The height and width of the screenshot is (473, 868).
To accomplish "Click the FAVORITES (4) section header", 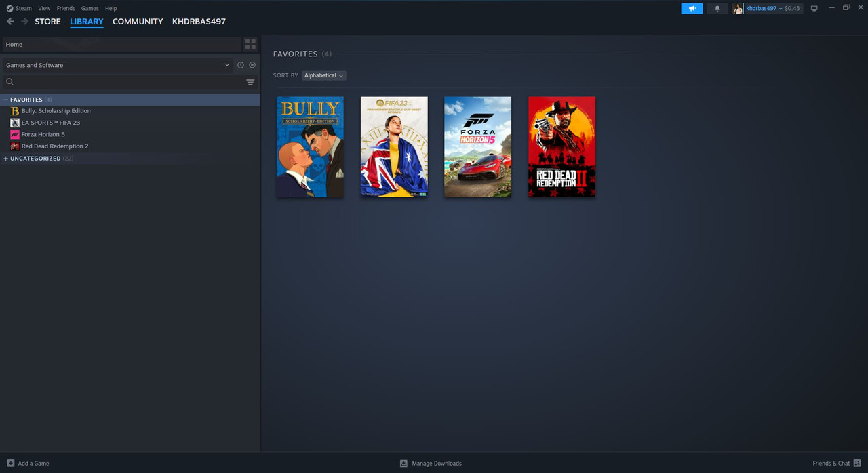I will point(302,54).
